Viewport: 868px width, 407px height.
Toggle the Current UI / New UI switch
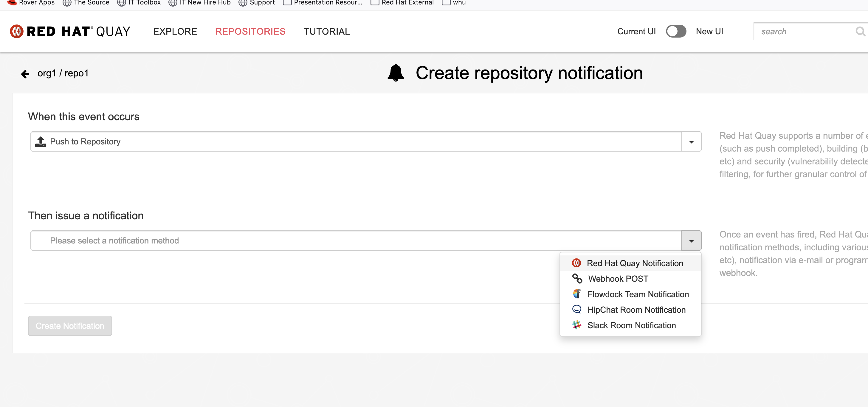pyautogui.click(x=676, y=31)
